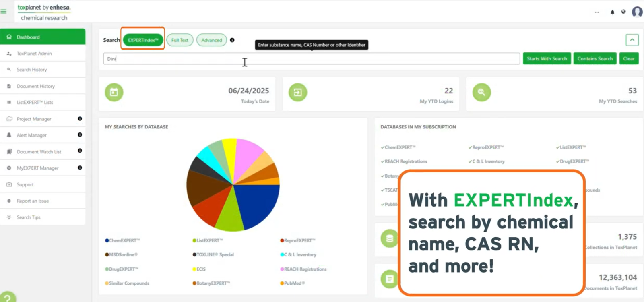Image resolution: width=644 pixels, height=302 pixels.
Task: Open ListEXPERT Lists in the sidebar
Action: 35,103
